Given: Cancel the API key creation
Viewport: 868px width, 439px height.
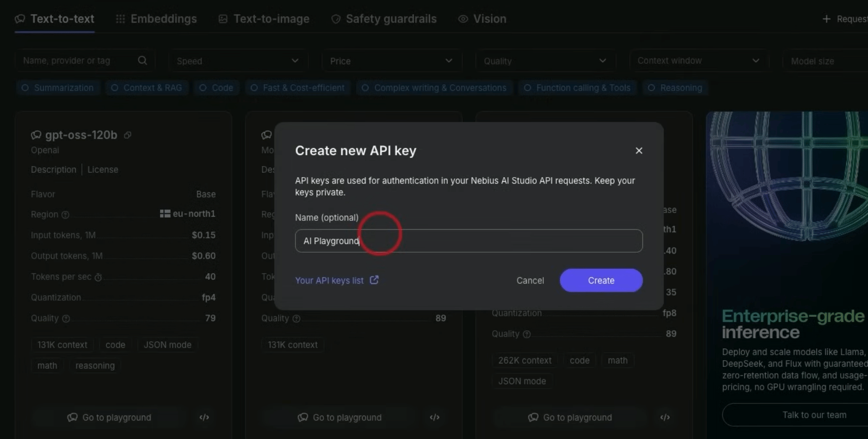Looking at the screenshot, I should 530,280.
